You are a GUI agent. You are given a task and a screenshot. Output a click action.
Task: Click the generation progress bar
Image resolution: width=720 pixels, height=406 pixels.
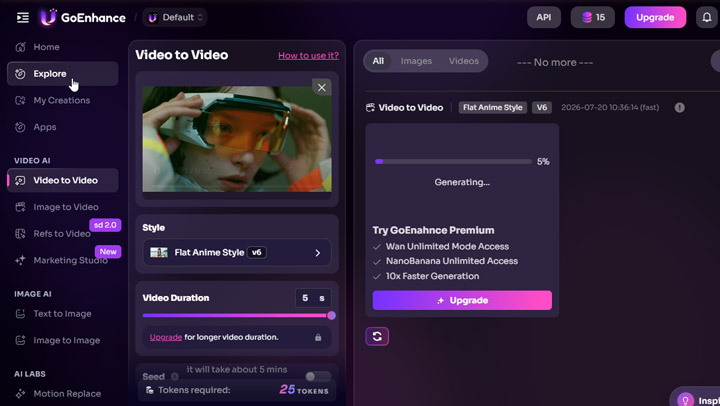[453, 162]
